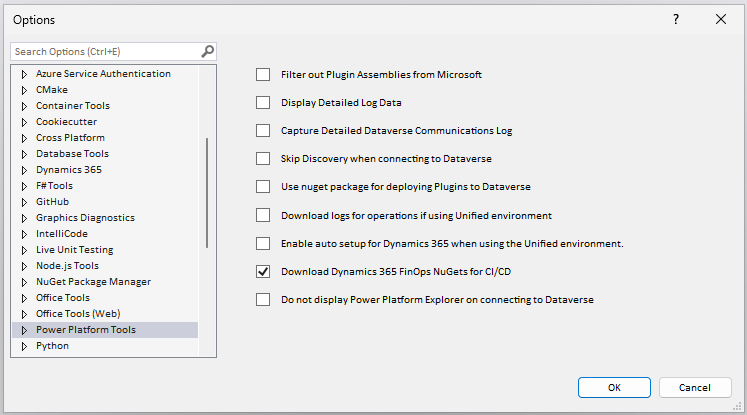
Task: Expand the NuGet Package Manager node
Action: point(24,283)
